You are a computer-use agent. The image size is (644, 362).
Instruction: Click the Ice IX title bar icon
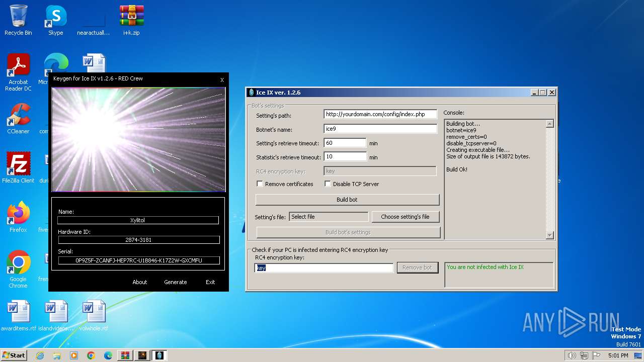[x=252, y=93]
